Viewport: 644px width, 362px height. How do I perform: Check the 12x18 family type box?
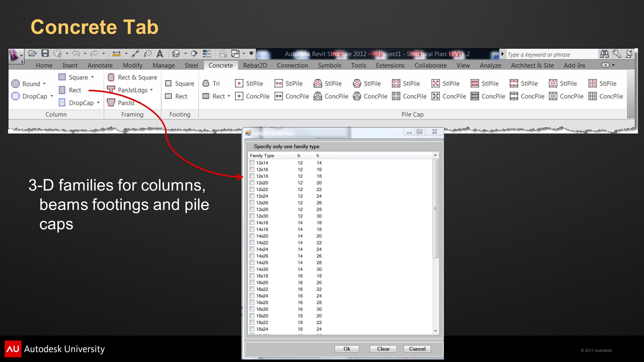tap(252, 176)
